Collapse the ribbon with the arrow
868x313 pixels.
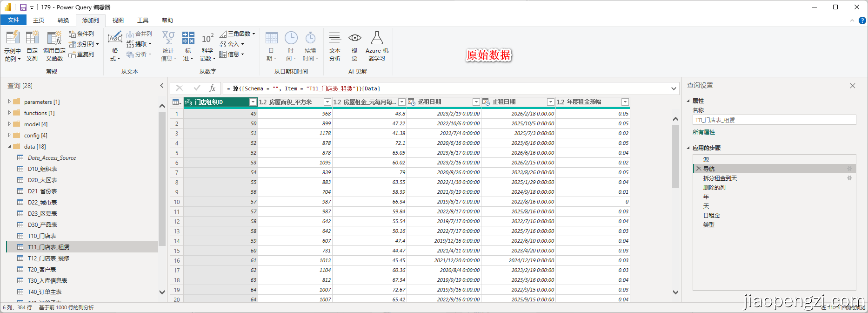(852, 20)
